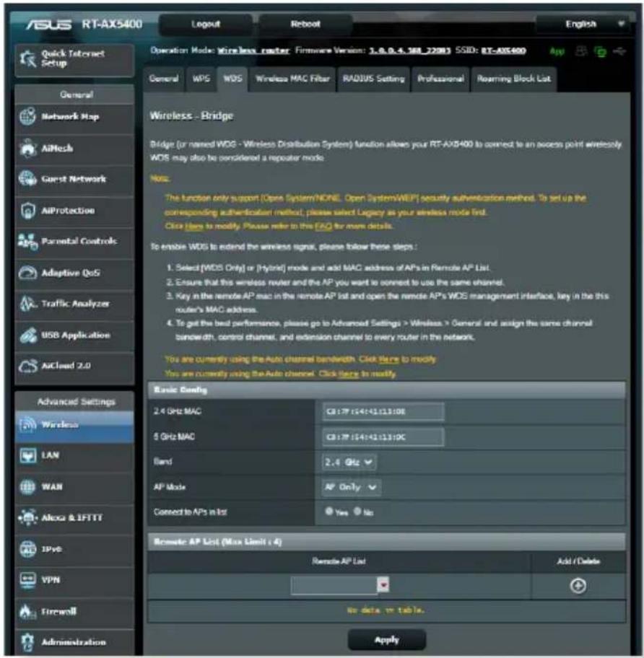Open Guest Network icon

point(27,179)
